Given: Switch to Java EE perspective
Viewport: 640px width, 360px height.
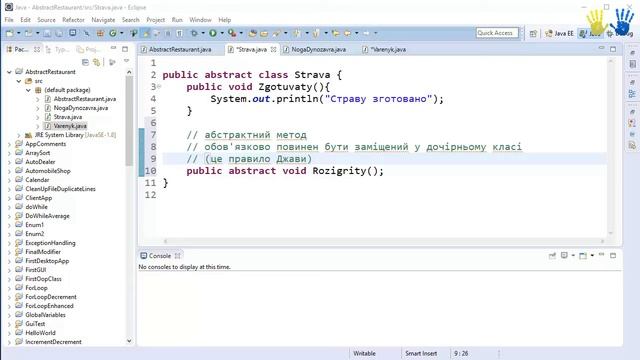Looking at the screenshot, I should [x=560, y=33].
